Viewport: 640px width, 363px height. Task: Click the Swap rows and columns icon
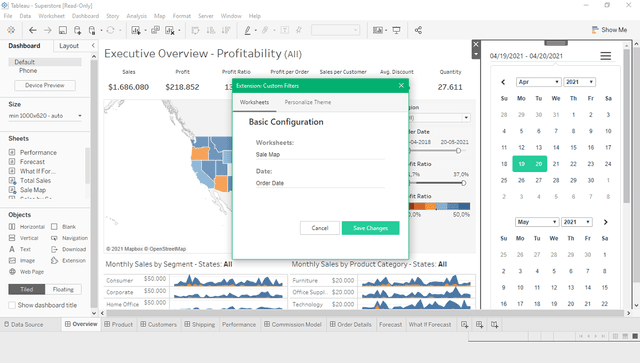[x=196, y=30]
